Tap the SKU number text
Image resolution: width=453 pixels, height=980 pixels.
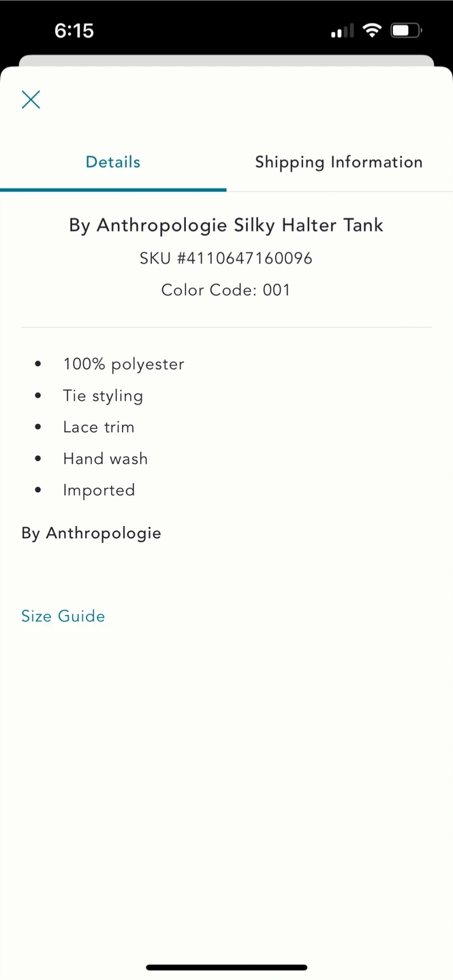pos(225,258)
